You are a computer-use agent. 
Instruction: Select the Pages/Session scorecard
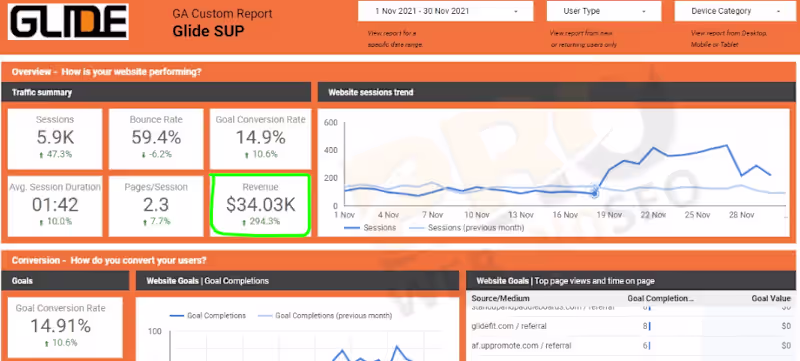tap(156, 206)
